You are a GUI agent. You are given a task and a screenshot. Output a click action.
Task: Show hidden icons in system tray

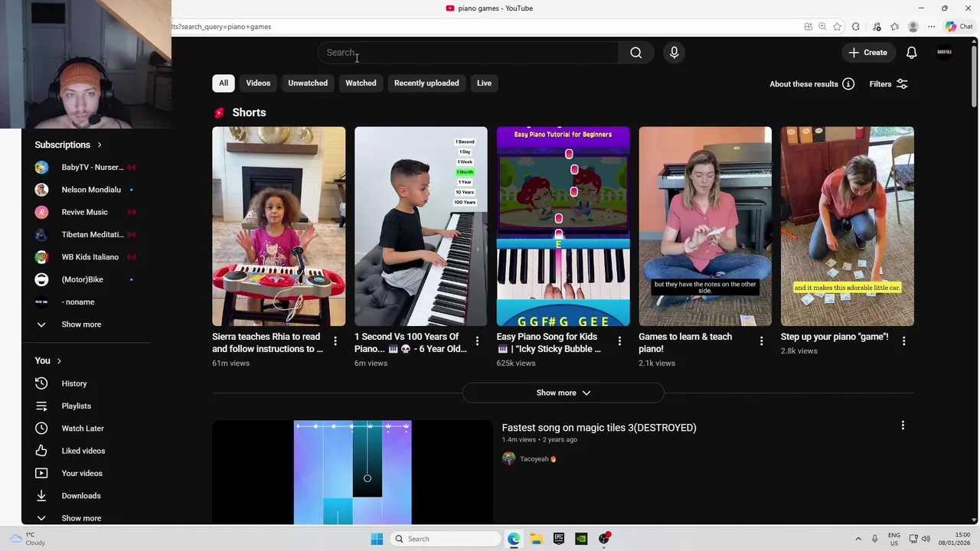click(x=858, y=539)
